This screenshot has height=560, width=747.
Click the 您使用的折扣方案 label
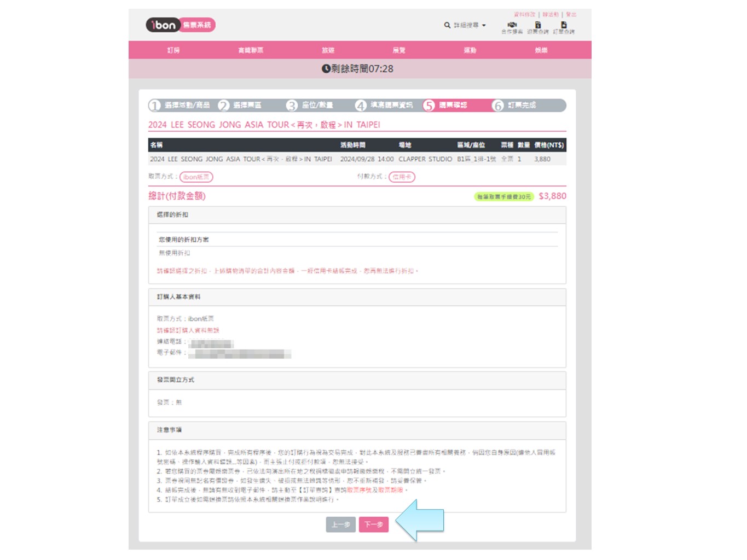[x=183, y=240]
